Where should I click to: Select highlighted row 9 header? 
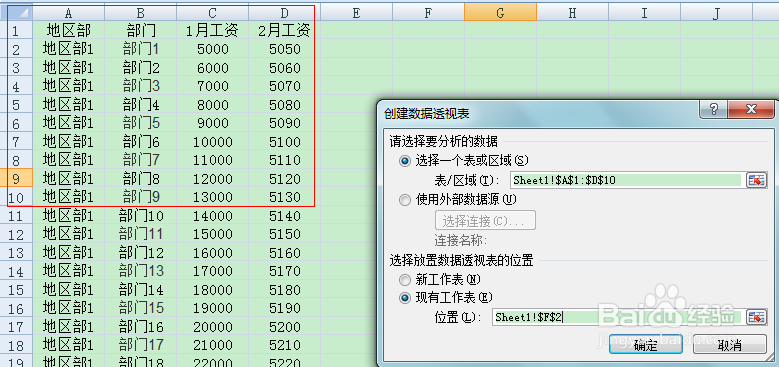click(16, 179)
